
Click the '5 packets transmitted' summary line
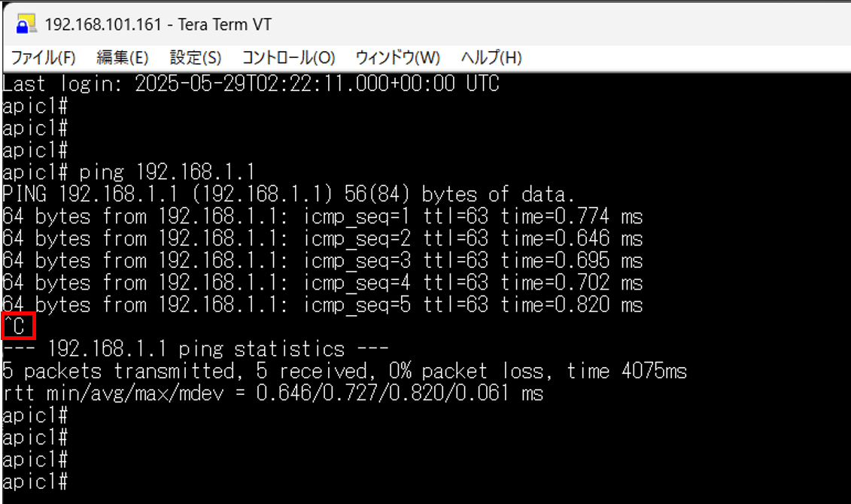(345, 371)
